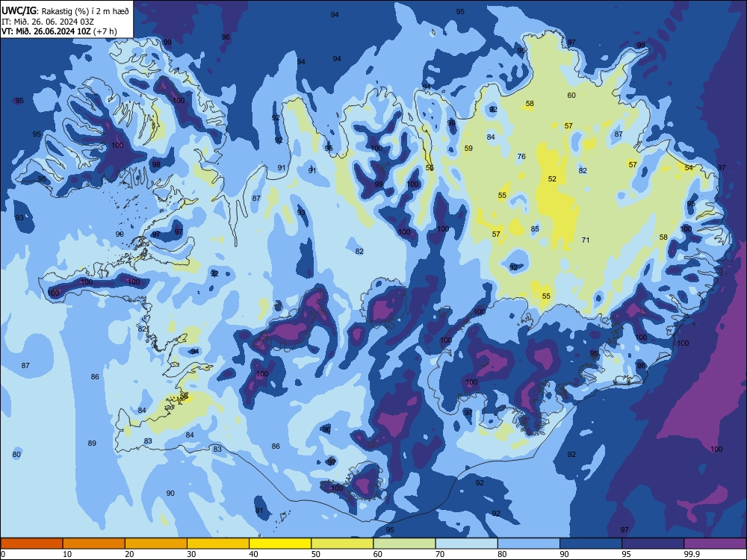Image resolution: width=747 pixels, height=560 pixels.
Task: Click the '40' tick label on the legend
Action: coord(253,554)
